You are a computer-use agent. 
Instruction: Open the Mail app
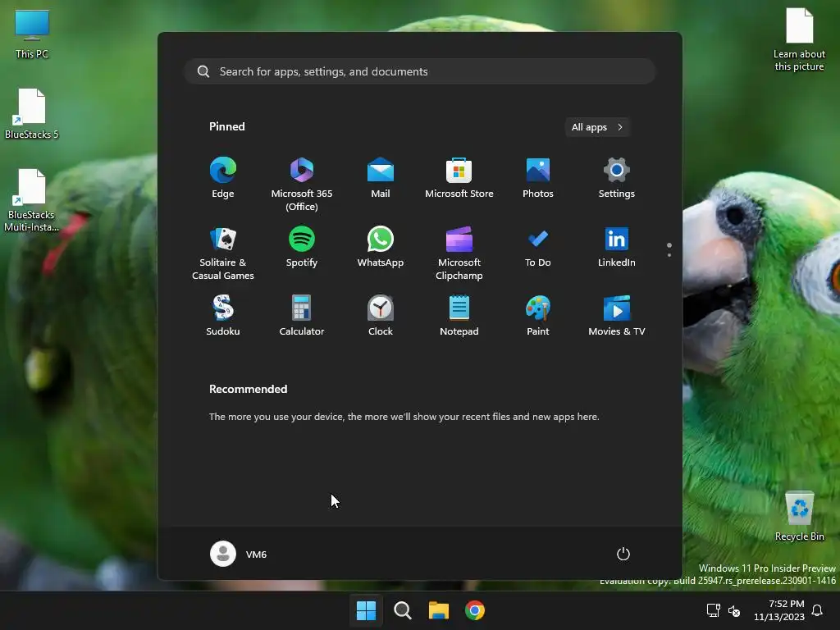[x=381, y=178]
